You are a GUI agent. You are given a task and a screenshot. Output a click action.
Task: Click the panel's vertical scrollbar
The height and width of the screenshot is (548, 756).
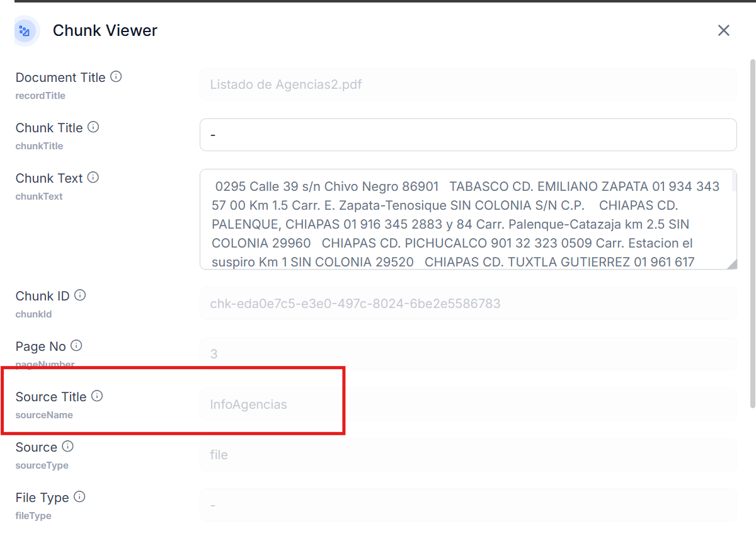[752, 233]
